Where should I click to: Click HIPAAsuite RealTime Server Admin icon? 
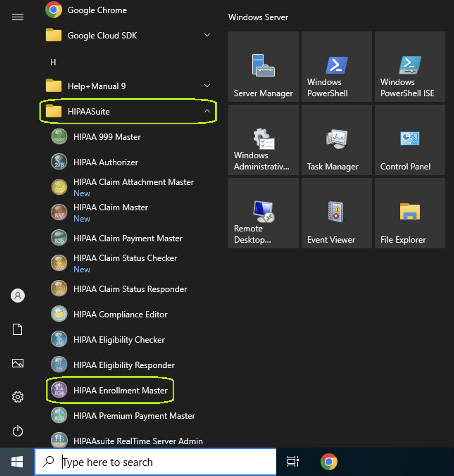[x=59, y=440]
